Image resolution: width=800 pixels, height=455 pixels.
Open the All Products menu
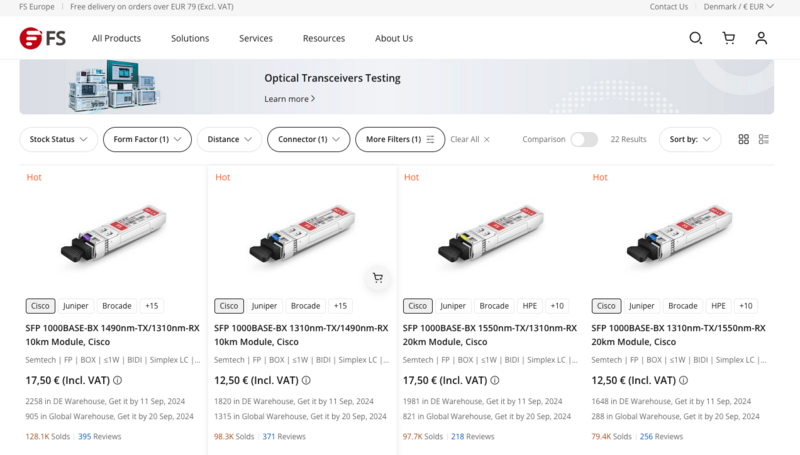(116, 38)
